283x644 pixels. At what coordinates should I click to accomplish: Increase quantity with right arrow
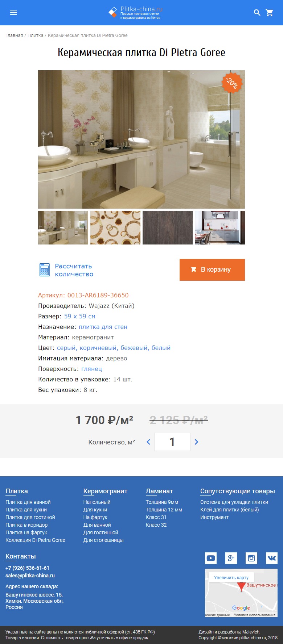196,442
